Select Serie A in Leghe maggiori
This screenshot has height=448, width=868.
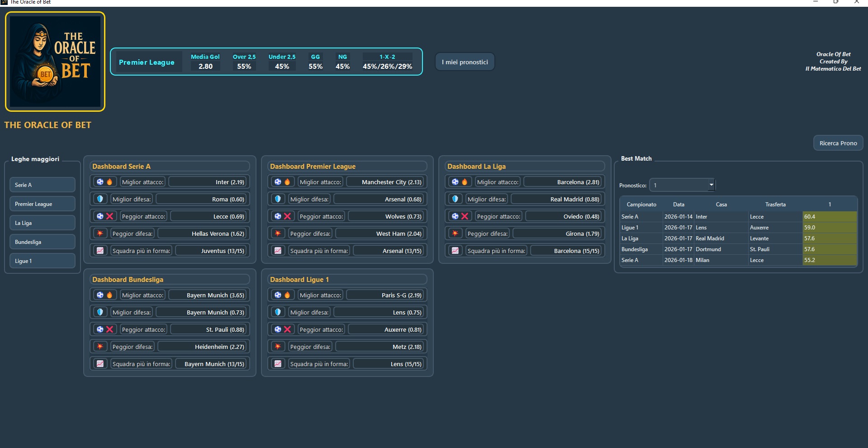pos(42,185)
